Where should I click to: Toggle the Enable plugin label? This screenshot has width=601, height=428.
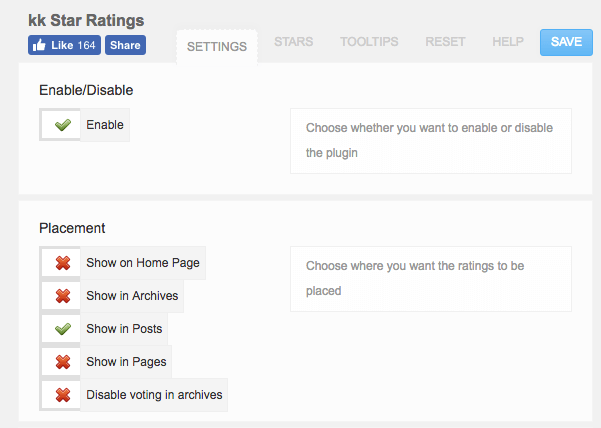coord(105,125)
